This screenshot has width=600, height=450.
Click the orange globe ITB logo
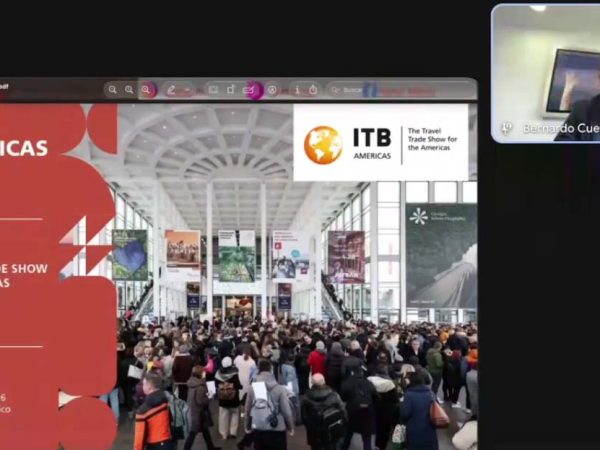pyautogui.click(x=323, y=144)
